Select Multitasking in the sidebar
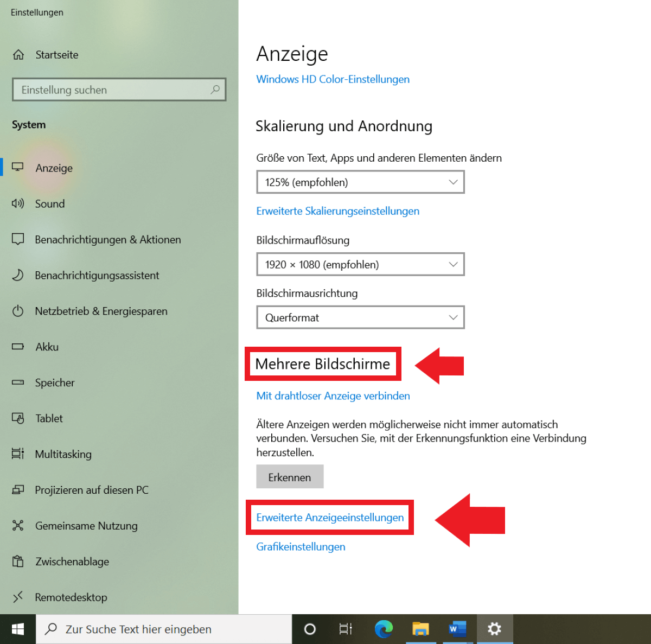The image size is (651, 644). pyautogui.click(x=63, y=454)
